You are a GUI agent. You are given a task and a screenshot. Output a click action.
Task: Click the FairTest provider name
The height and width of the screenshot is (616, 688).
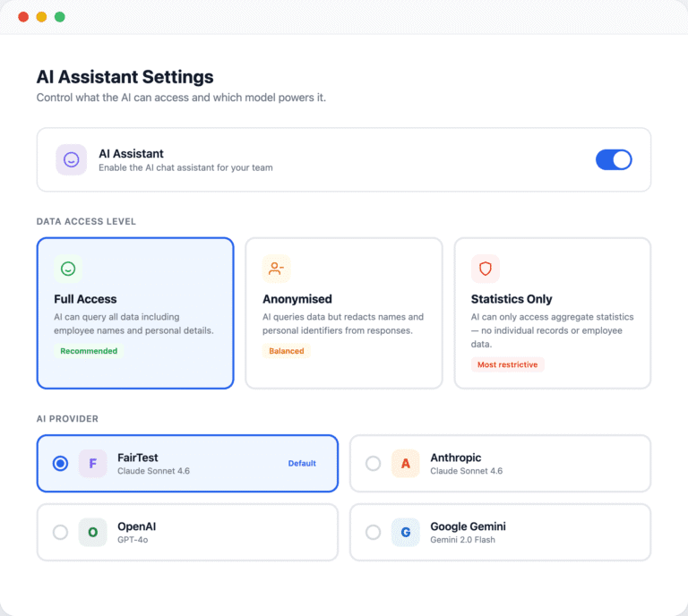pyautogui.click(x=137, y=458)
